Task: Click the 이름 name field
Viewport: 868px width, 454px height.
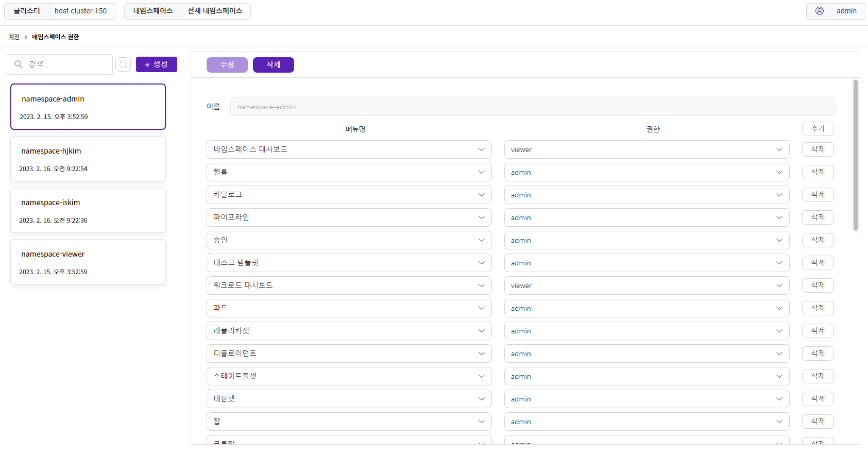Action: (533, 107)
